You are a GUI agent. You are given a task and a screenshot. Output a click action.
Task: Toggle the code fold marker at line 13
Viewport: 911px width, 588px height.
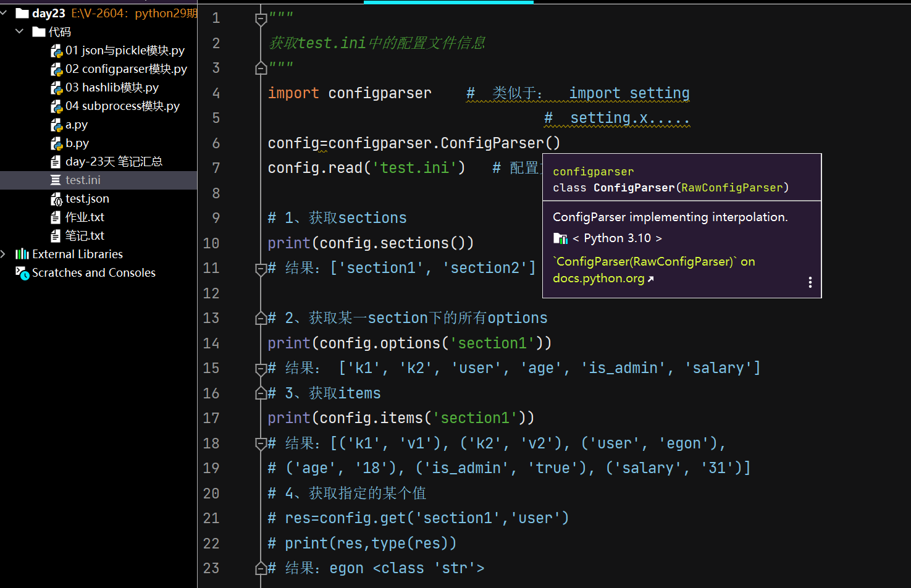261,318
